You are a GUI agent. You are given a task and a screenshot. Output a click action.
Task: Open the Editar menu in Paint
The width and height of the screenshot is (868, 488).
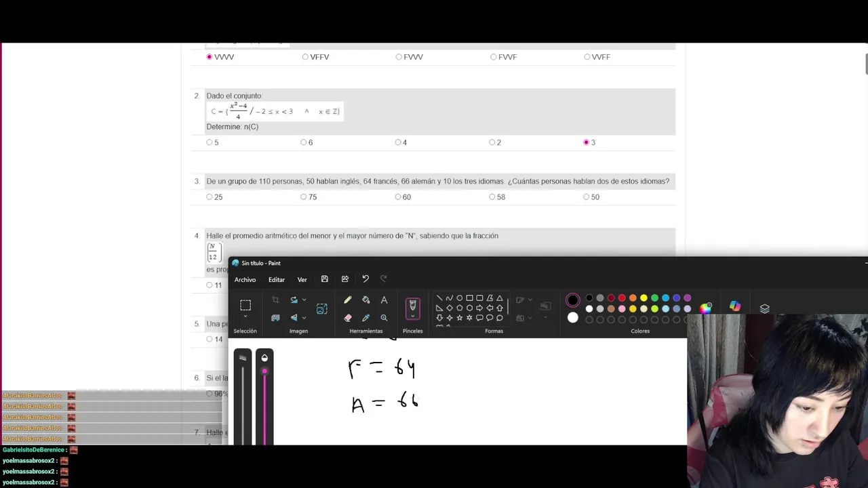tap(276, 279)
